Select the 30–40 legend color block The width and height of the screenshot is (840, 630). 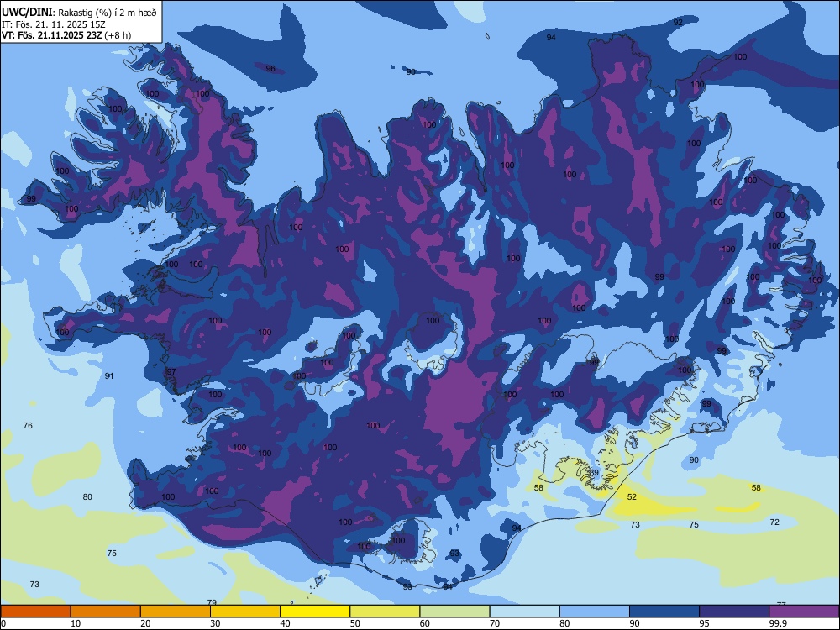pyautogui.click(x=244, y=612)
